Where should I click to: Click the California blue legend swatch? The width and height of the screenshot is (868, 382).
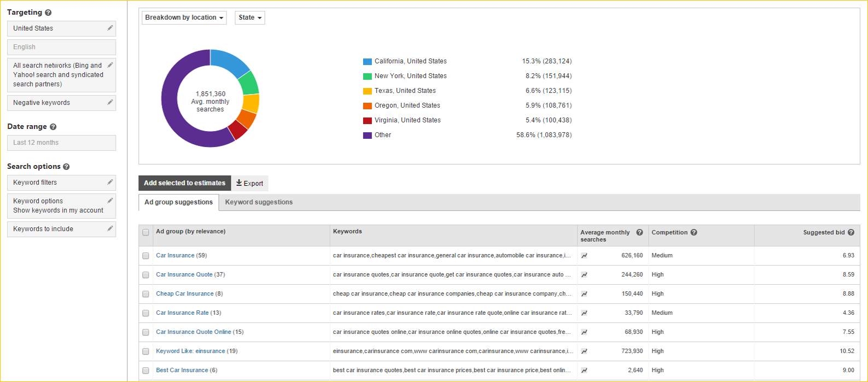point(368,62)
